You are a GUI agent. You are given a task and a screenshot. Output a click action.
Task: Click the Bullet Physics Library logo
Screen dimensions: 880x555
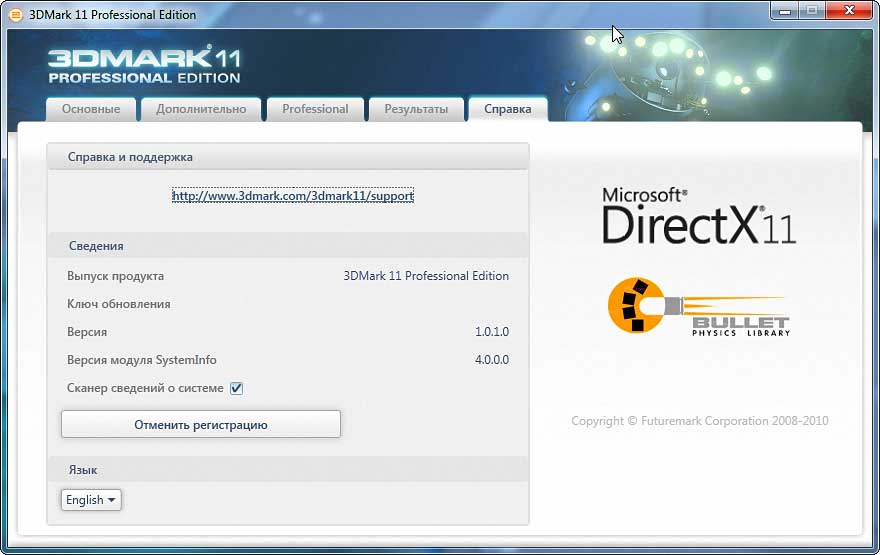(x=698, y=307)
